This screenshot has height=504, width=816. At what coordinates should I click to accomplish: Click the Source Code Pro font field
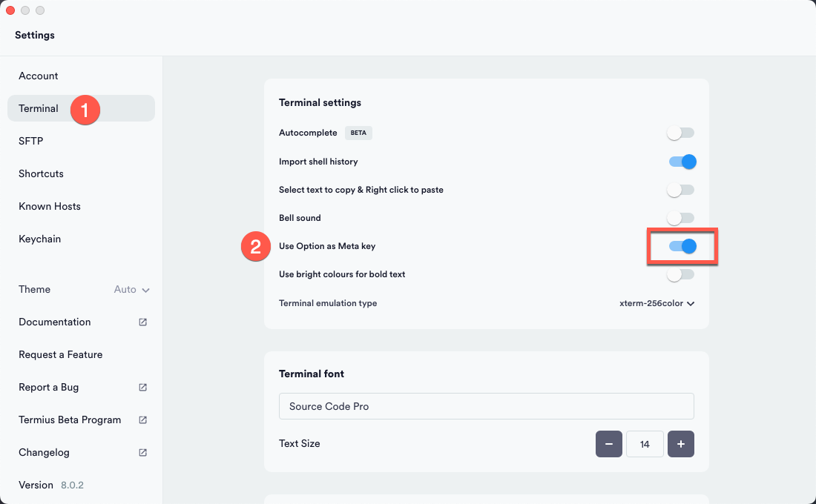pyautogui.click(x=486, y=406)
